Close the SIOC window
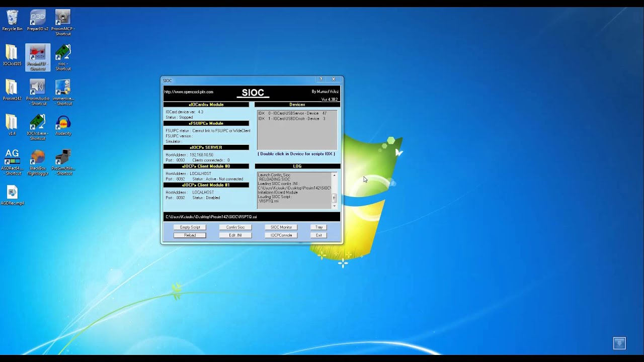The width and height of the screenshot is (644, 362). [334, 79]
